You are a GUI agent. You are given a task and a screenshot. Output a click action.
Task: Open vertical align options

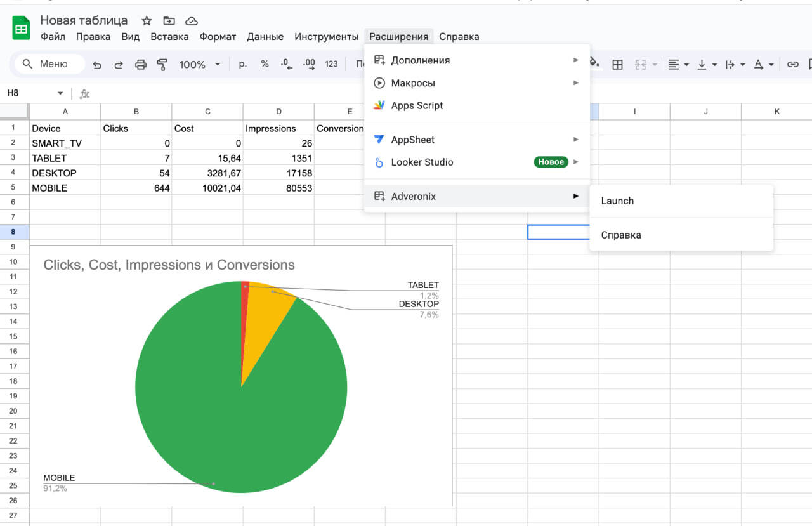pyautogui.click(x=707, y=65)
